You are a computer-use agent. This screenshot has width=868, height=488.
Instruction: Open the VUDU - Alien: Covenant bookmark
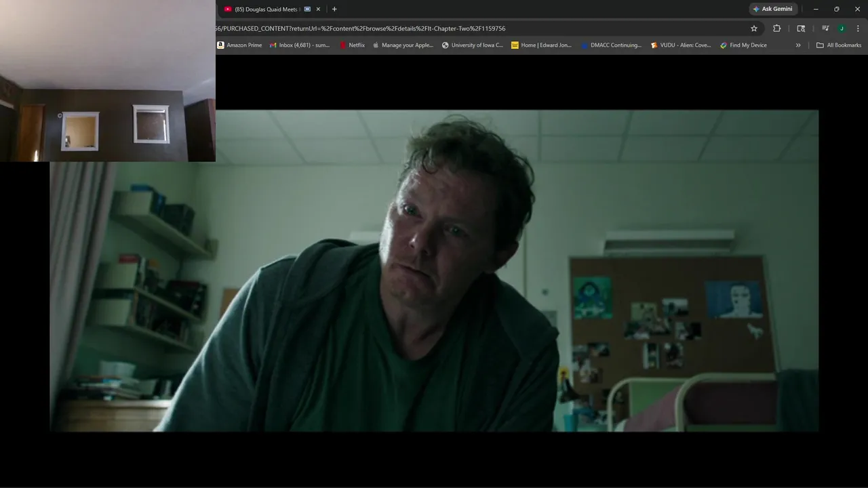click(x=681, y=45)
